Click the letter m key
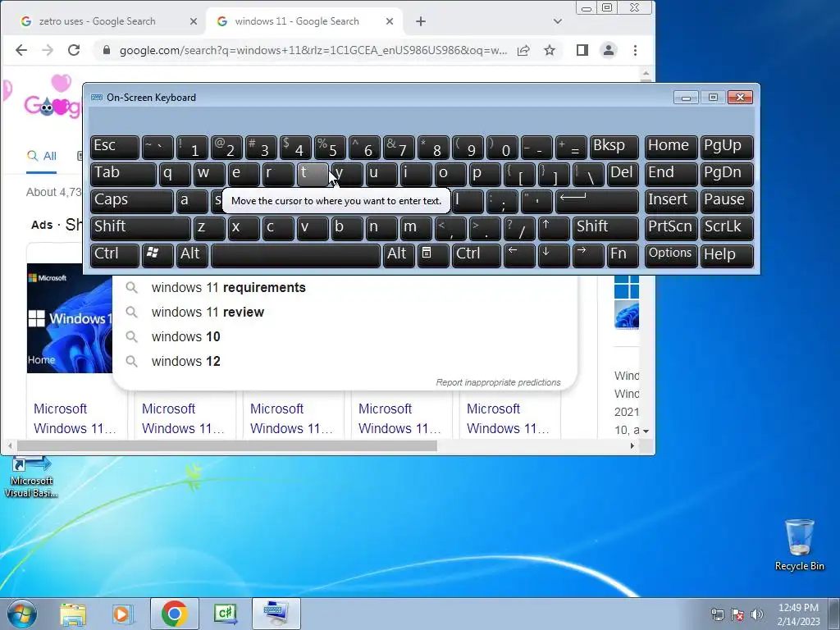Image resolution: width=840 pixels, height=630 pixels. pyautogui.click(x=416, y=228)
